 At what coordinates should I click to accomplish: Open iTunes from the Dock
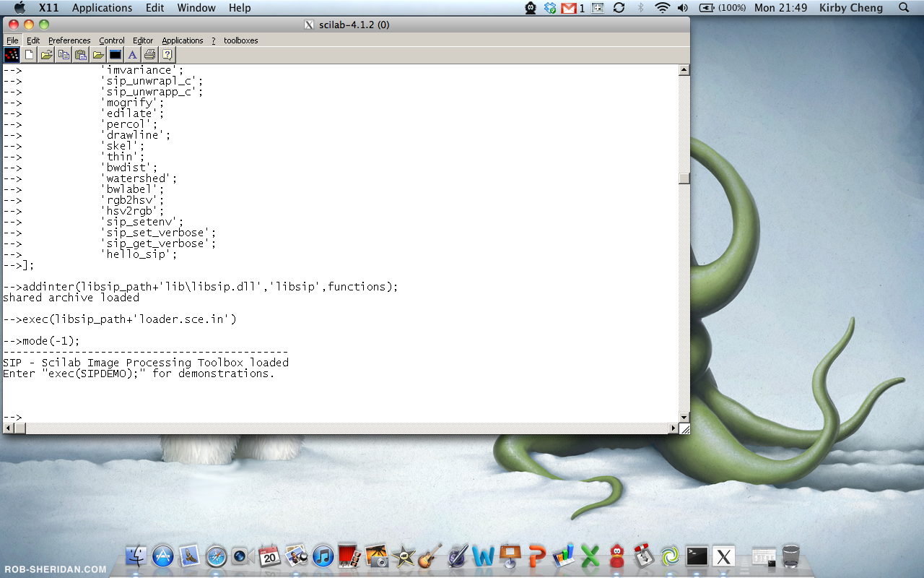tap(323, 556)
